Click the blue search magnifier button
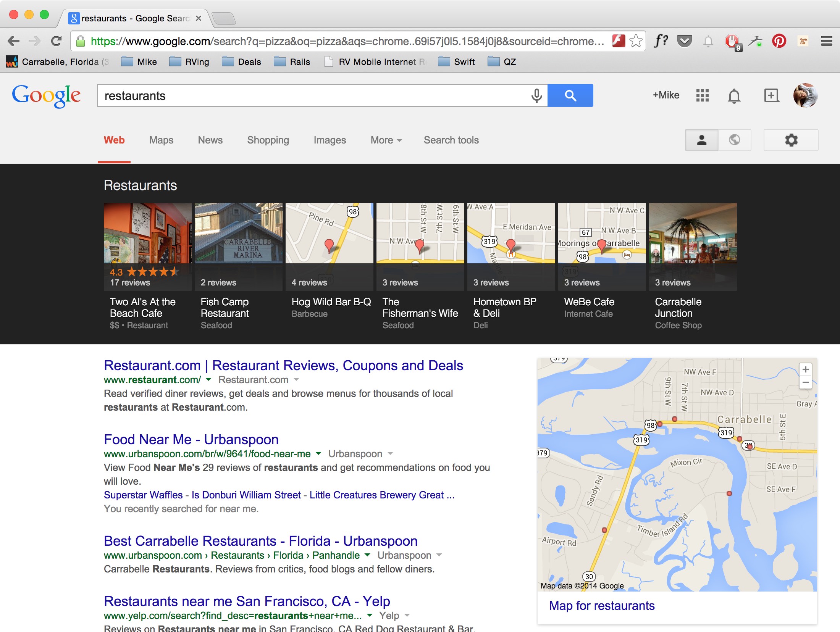Viewport: 840px width, 632px height. 570,95
